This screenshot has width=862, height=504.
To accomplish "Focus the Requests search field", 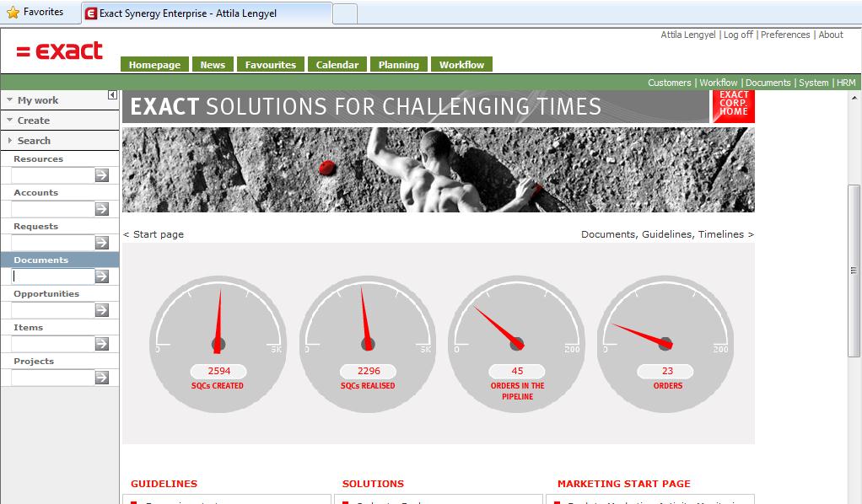I will [x=53, y=243].
